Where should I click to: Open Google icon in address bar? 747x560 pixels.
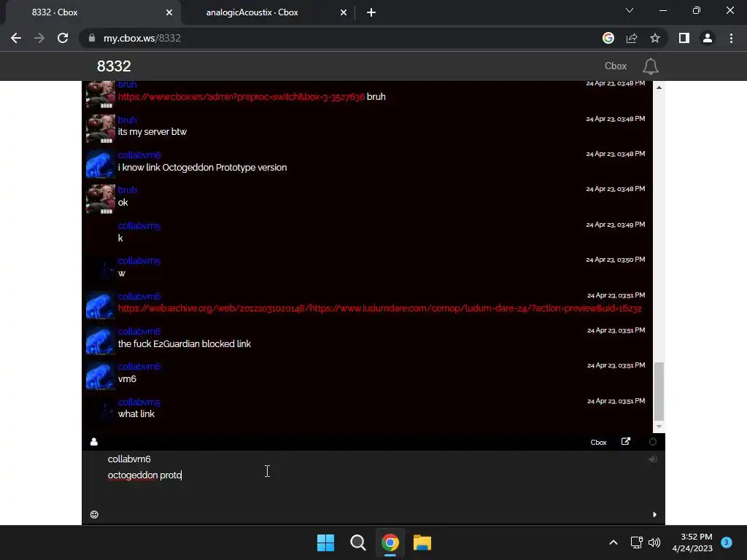(608, 38)
